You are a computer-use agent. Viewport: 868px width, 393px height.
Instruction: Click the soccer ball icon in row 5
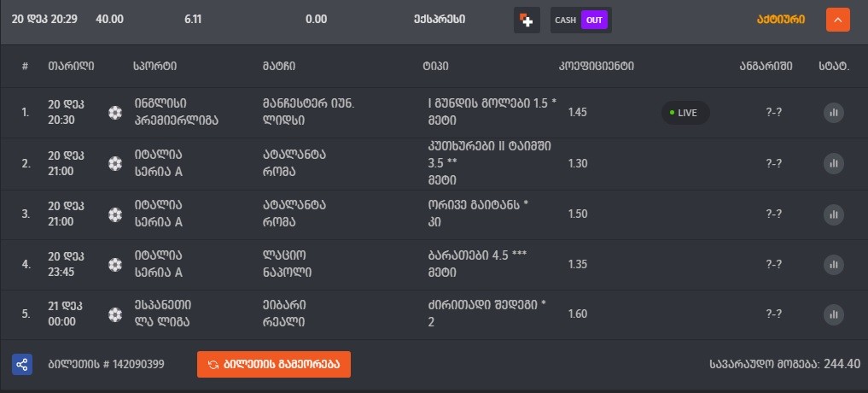tap(115, 314)
